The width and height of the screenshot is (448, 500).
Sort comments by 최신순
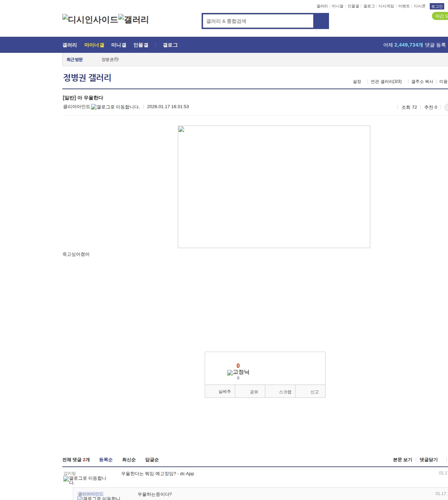click(129, 460)
